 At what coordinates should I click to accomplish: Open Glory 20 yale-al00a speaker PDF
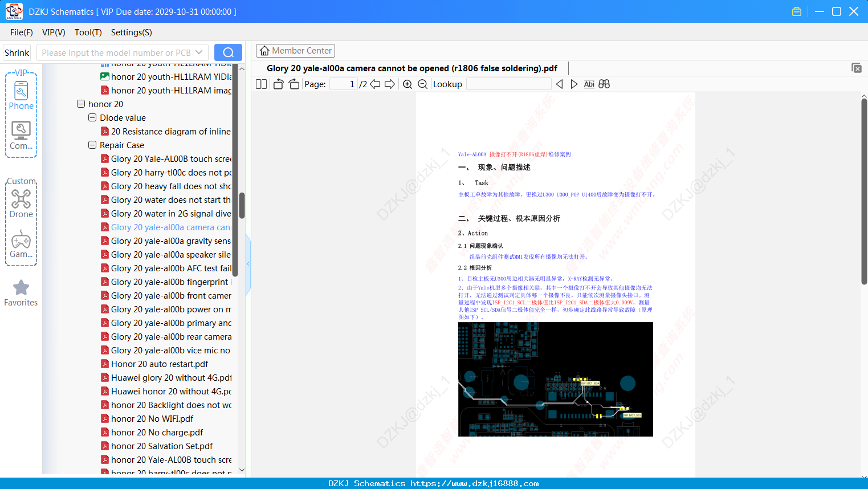(x=166, y=255)
